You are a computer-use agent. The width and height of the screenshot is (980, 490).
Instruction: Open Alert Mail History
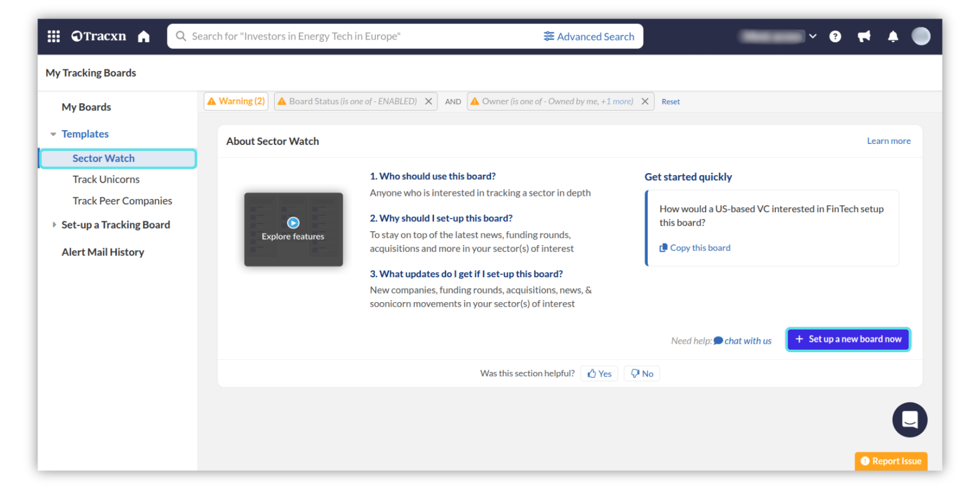click(x=103, y=252)
